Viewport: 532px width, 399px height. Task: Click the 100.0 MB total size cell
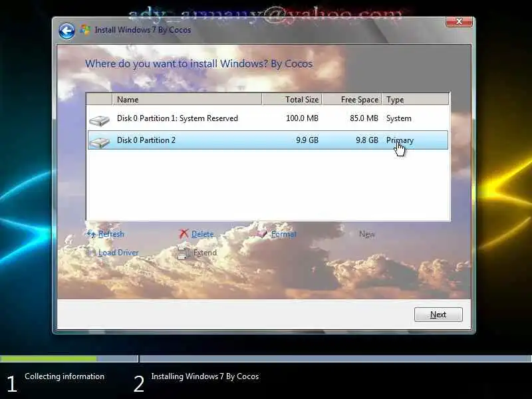303,118
